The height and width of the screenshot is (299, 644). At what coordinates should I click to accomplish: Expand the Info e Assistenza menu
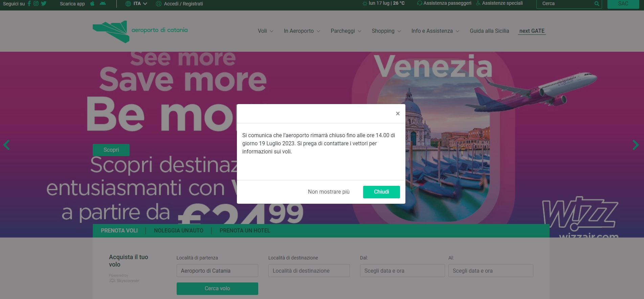pyautogui.click(x=435, y=31)
